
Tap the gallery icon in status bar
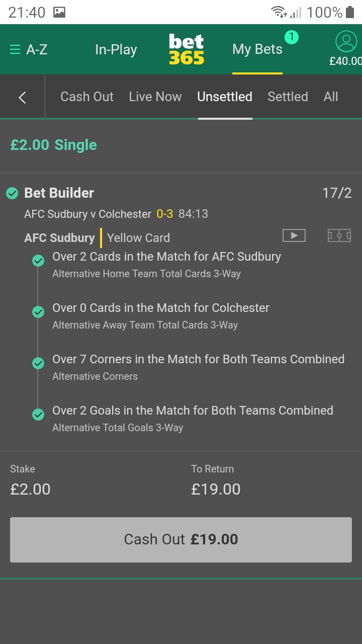coord(59,12)
